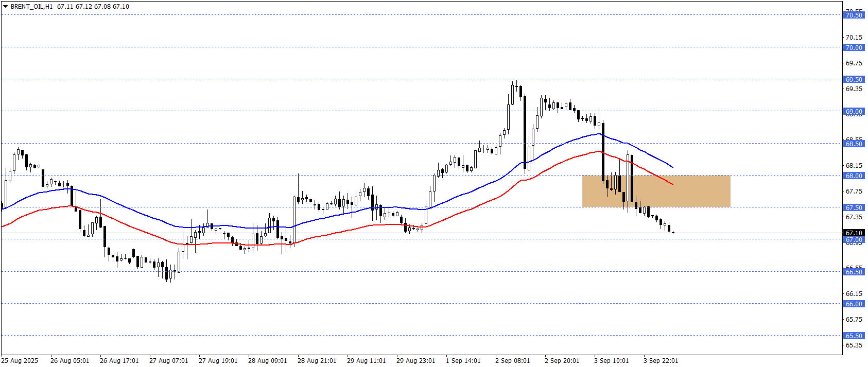Viewport: 868px width, 367px height.
Task: Click the OHLC values 67.11 67.12 67.08 67.10
Action: point(93,7)
